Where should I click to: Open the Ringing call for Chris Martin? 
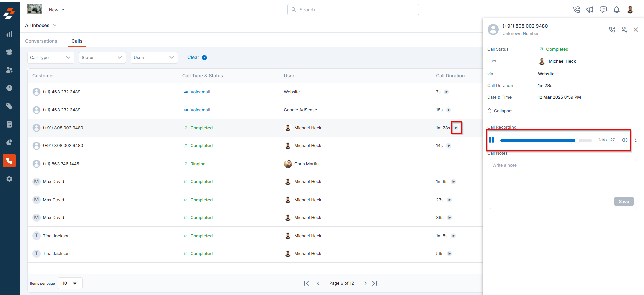coord(255,164)
